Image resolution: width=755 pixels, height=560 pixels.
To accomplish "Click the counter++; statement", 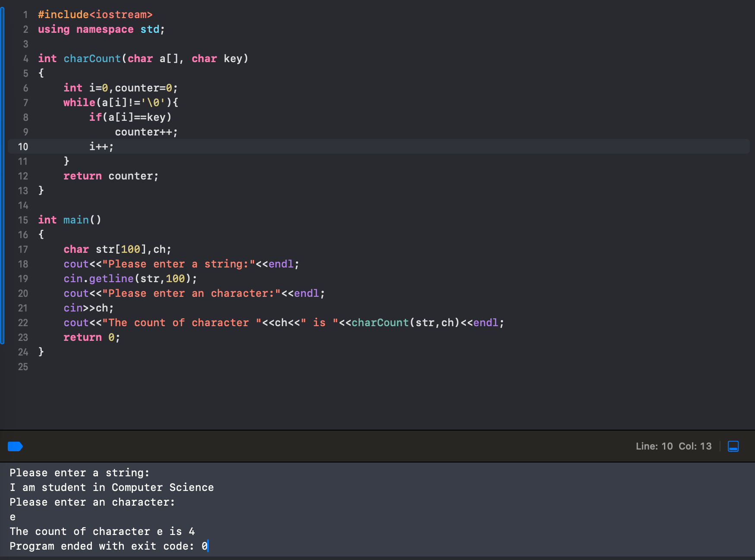I will click(x=146, y=132).
